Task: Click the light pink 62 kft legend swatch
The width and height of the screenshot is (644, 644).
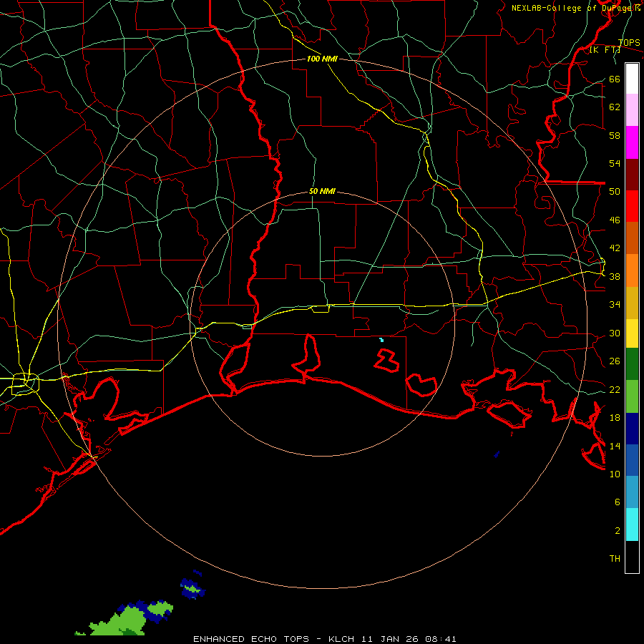Action: coord(632,109)
